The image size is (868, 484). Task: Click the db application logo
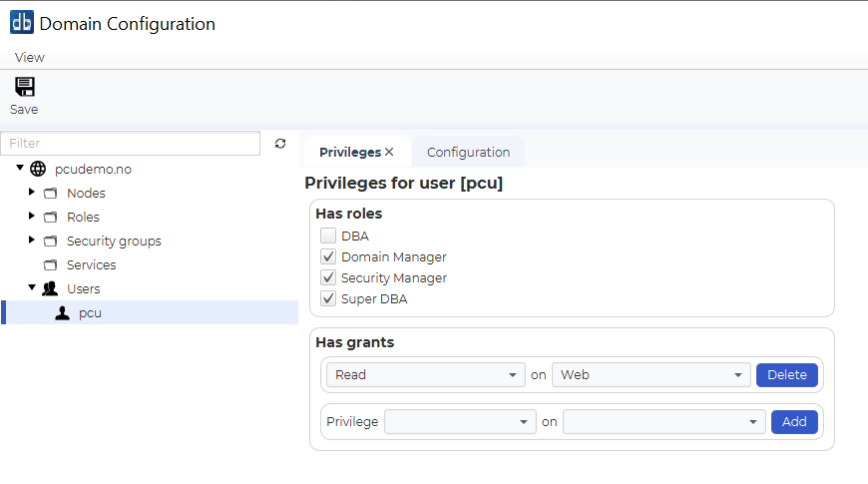click(x=22, y=23)
